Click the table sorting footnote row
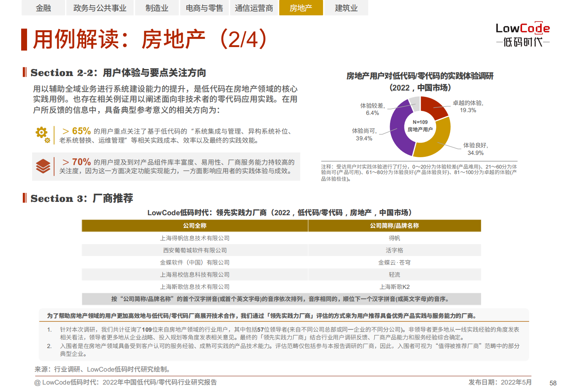 [281, 299]
